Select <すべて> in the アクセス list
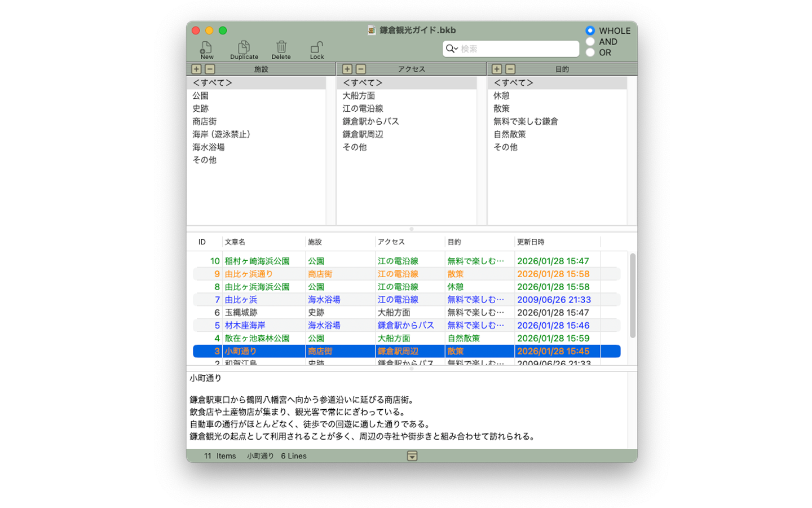Viewport: 812px width, 508px height. pos(407,83)
